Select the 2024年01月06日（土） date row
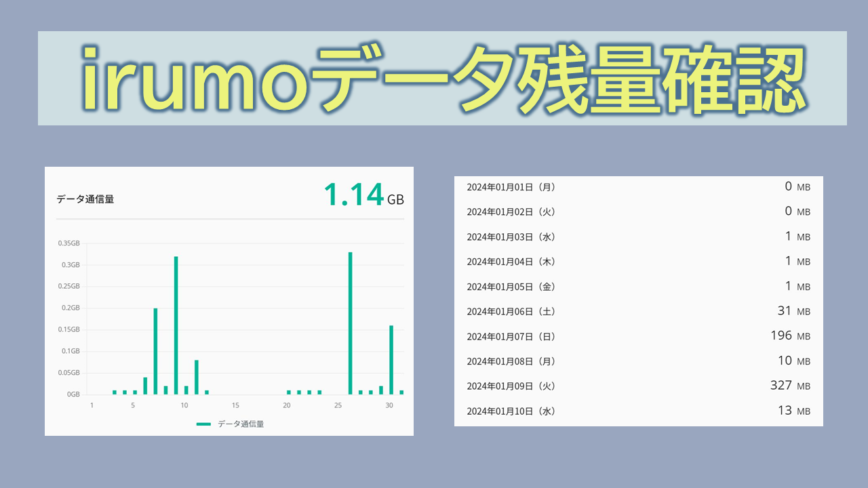The height and width of the screenshot is (488, 868). (x=639, y=311)
